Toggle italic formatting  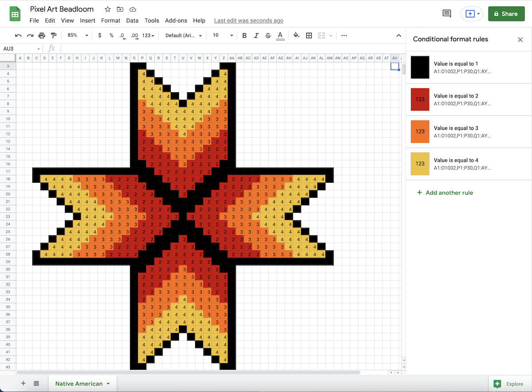click(256, 35)
